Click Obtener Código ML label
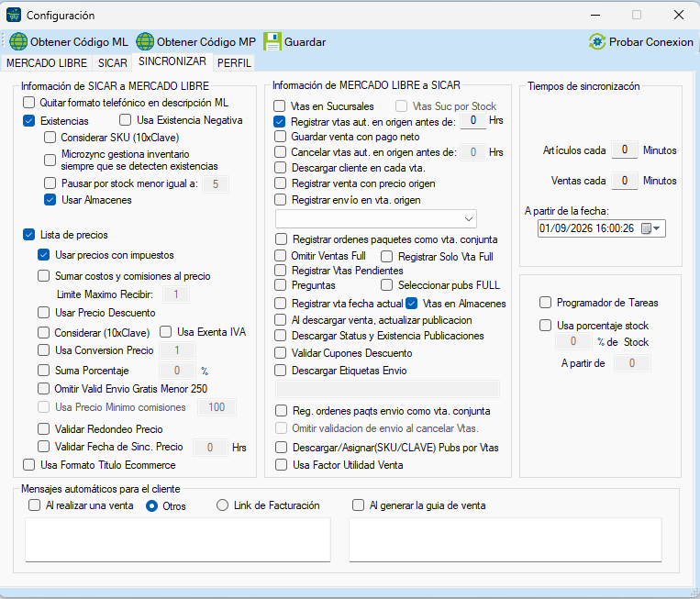700x599 pixels. pos(79,42)
